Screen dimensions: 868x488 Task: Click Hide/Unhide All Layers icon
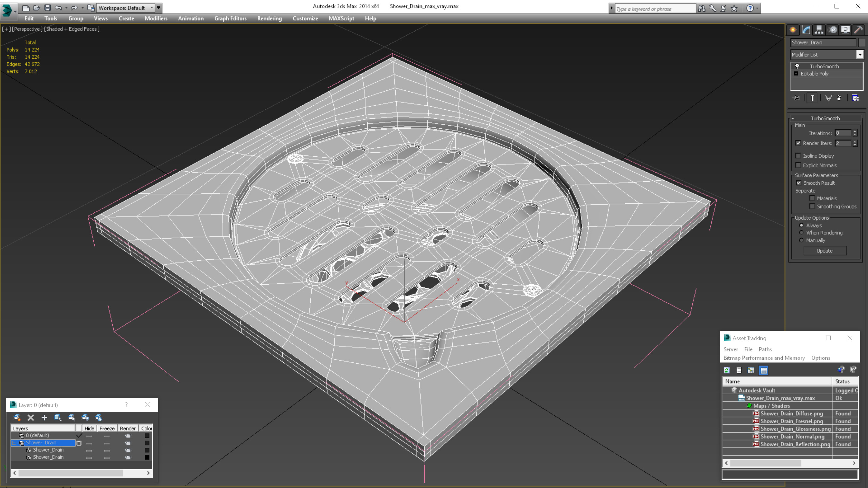point(85,418)
